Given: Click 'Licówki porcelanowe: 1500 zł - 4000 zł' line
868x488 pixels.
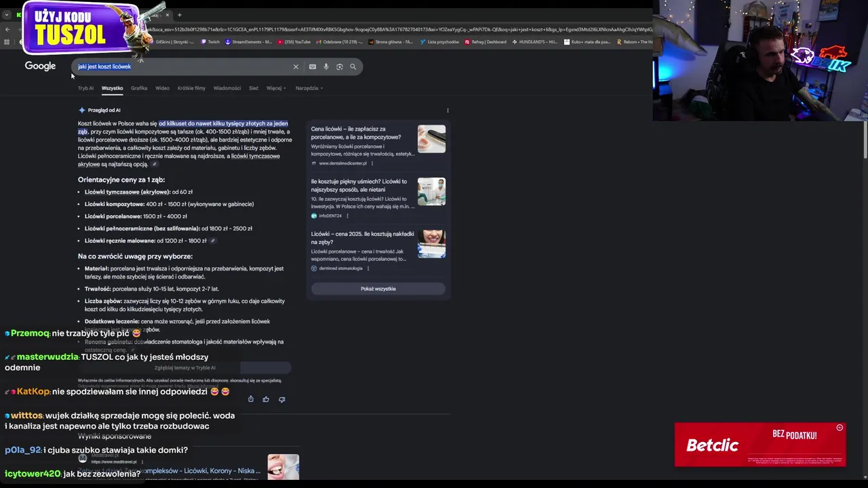Looking at the screenshot, I should (136, 216).
